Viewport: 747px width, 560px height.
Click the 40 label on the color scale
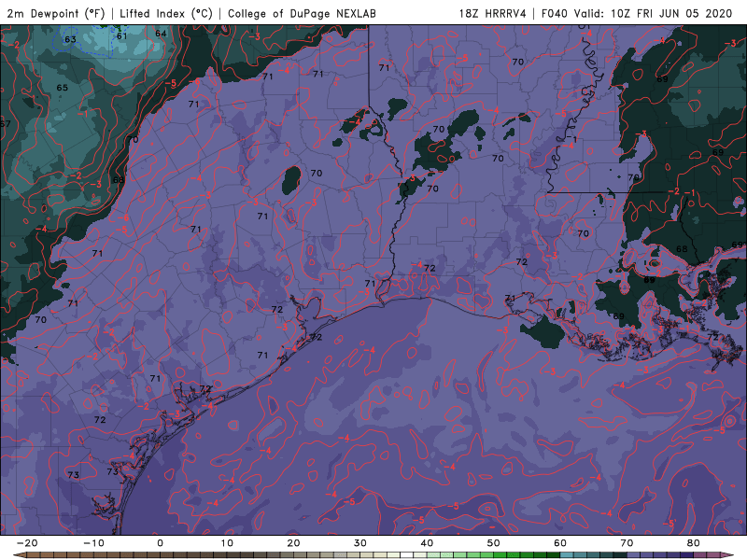427,543
